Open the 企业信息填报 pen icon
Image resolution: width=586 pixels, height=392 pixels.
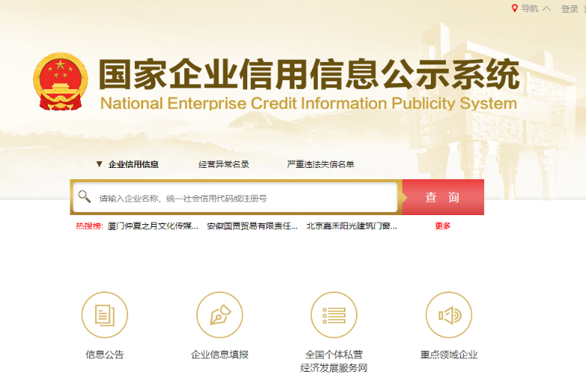(220, 315)
